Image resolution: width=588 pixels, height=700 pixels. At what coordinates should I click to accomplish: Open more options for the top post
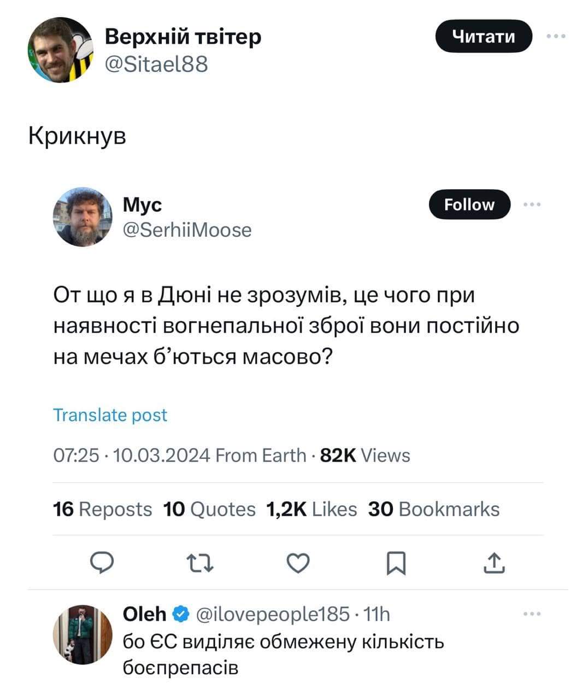[556, 36]
